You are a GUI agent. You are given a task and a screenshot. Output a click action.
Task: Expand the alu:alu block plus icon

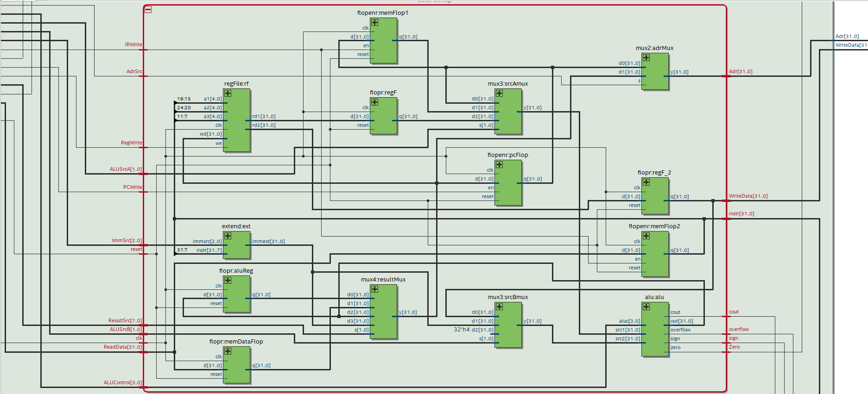point(646,307)
